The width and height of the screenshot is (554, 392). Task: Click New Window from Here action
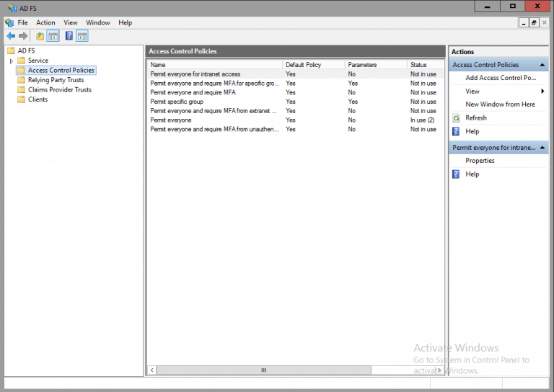pyautogui.click(x=500, y=104)
